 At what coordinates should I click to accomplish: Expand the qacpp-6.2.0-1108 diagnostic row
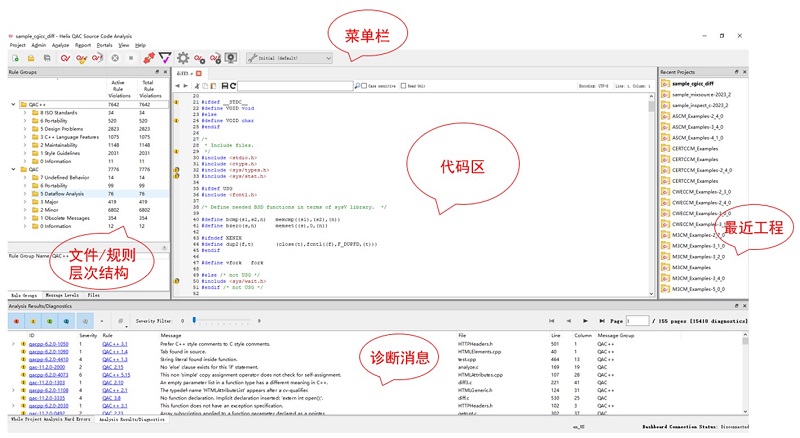tap(13, 390)
